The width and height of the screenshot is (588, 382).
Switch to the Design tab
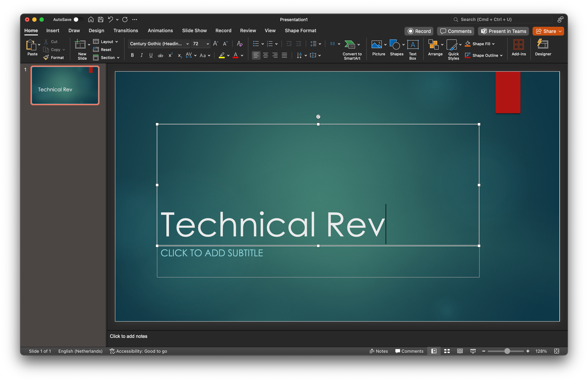(x=96, y=31)
